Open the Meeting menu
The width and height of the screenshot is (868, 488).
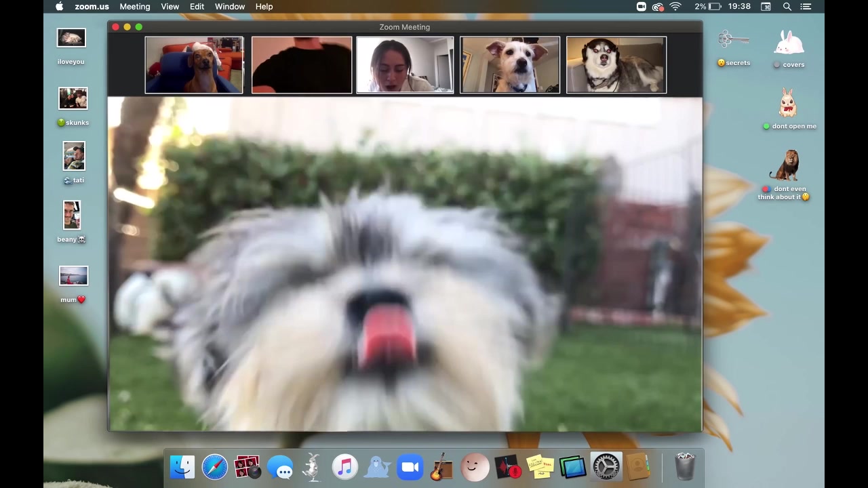(135, 7)
